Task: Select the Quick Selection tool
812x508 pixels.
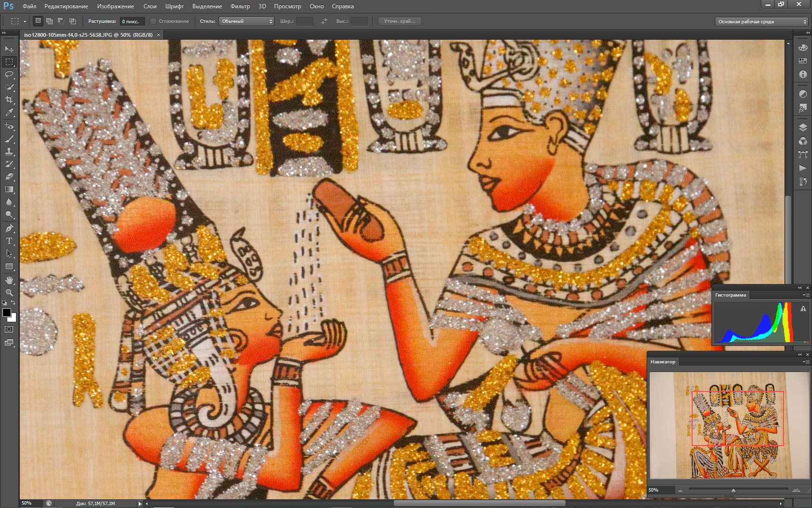Action: pos(9,87)
